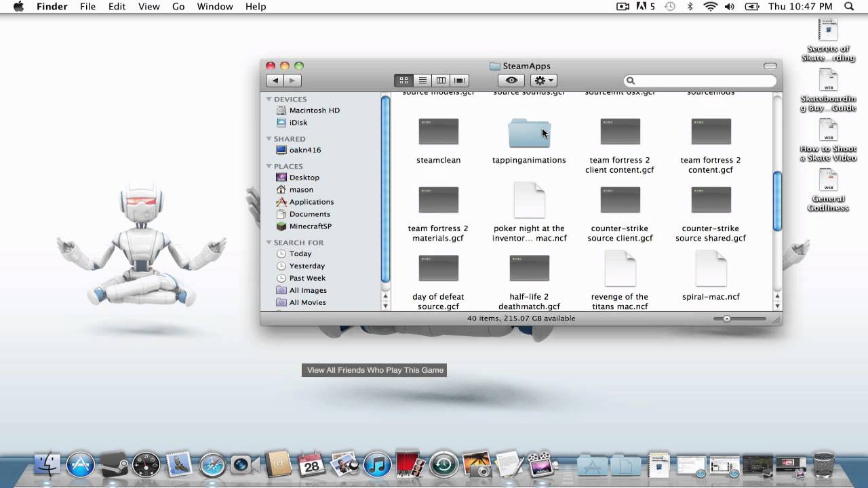Open Safari from the Dock
Screen dimensions: 868x488
pos(212,465)
